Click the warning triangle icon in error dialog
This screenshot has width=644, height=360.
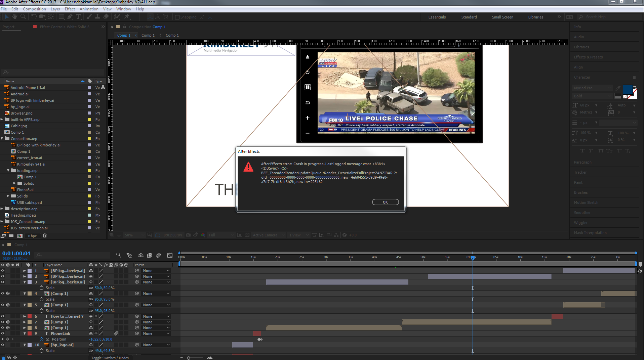click(248, 167)
